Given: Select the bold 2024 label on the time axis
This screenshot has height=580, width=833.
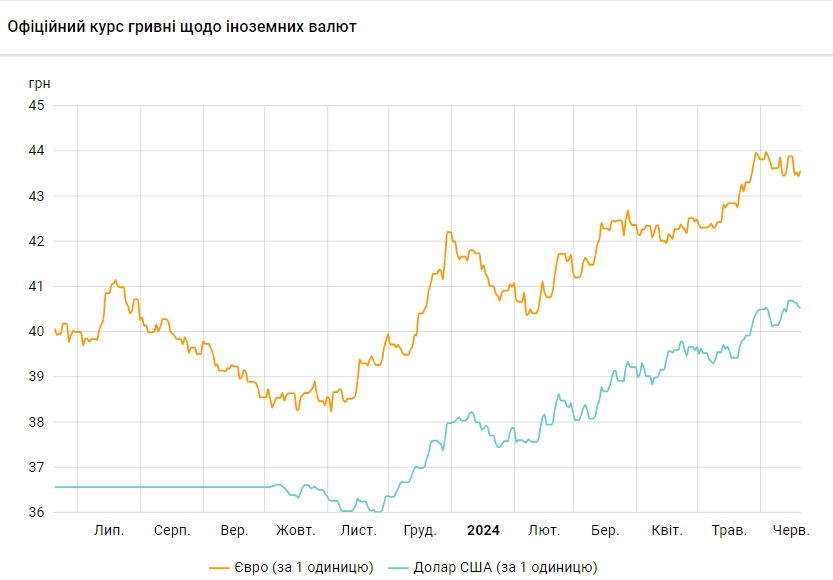Looking at the screenshot, I should pyautogui.click(x=483, y=530).
